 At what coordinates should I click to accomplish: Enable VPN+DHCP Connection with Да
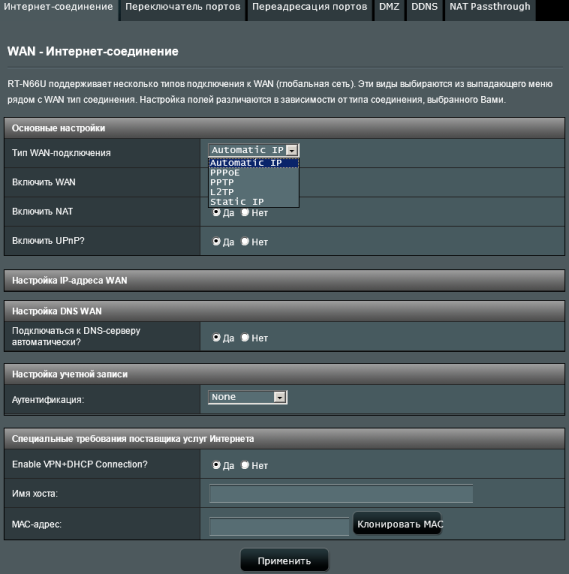click(x=216, y=465)
